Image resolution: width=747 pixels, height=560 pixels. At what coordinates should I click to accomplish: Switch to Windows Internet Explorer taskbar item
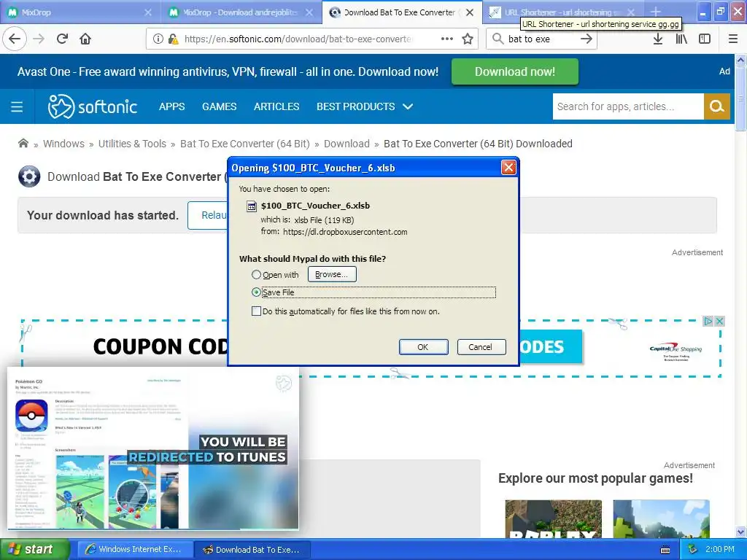135,550
